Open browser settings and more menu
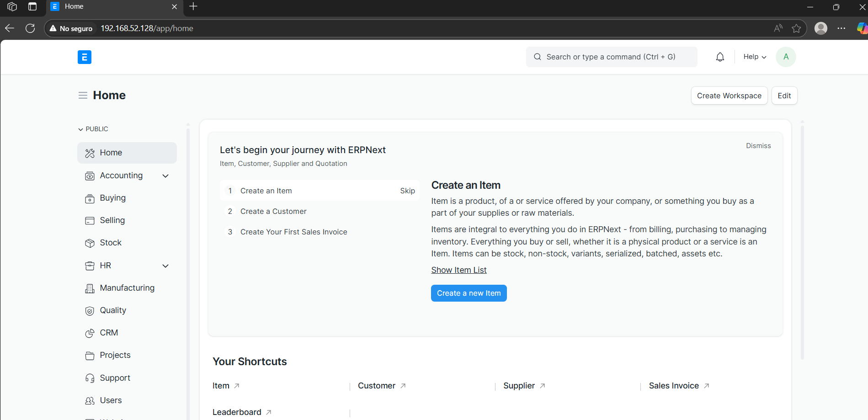The height and width of the screenshot is (420, 868). [841, 28]
